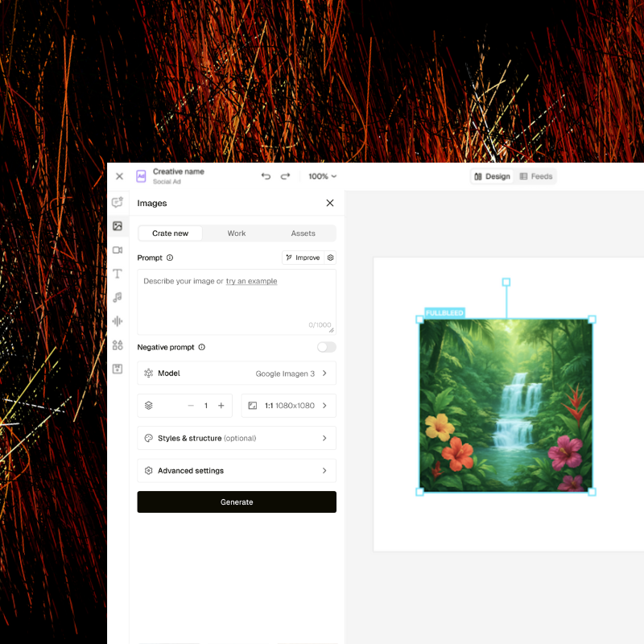Open the 100% zoom dropdown
The width and height of the screenshot is (644, 644).
coord(322,175)
